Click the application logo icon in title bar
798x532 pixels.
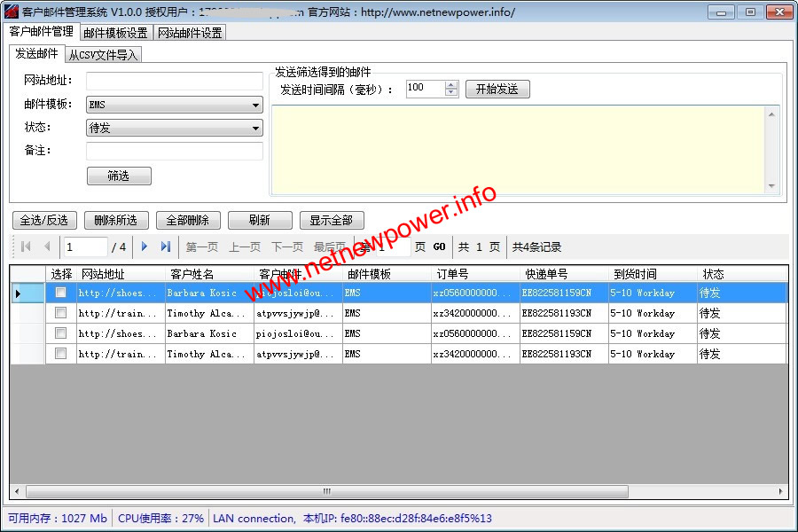[x=12, y=12]
